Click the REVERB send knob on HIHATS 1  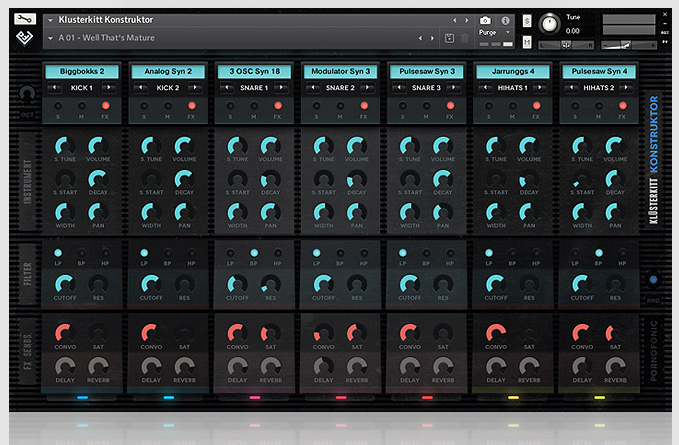(x=529, y=367)
